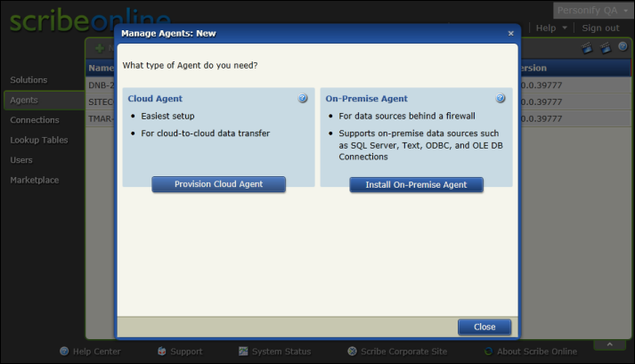The width and height of the screenshot is (635, 364).
Task: Open Solutions in the sidebar
Action: pyautogui.click(x=28, y=80)
